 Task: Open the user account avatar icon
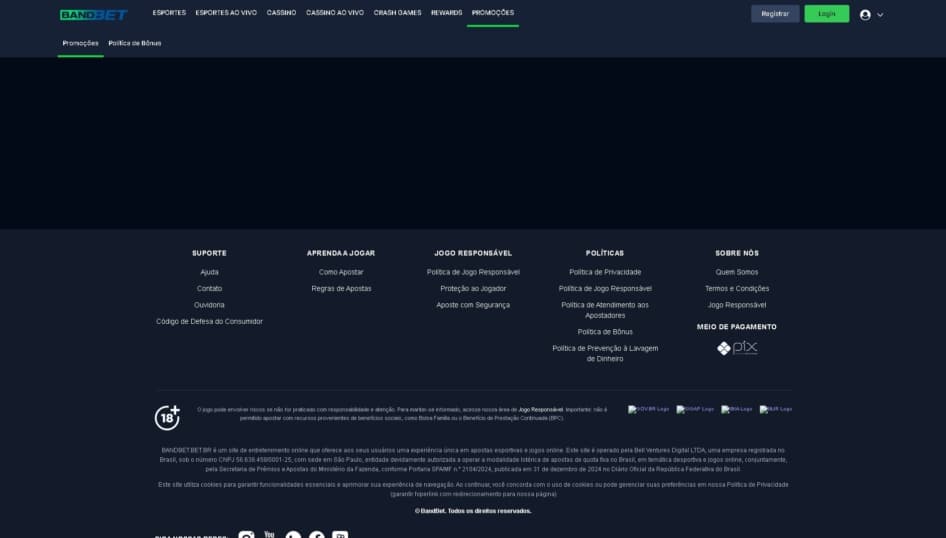[865, 14]
